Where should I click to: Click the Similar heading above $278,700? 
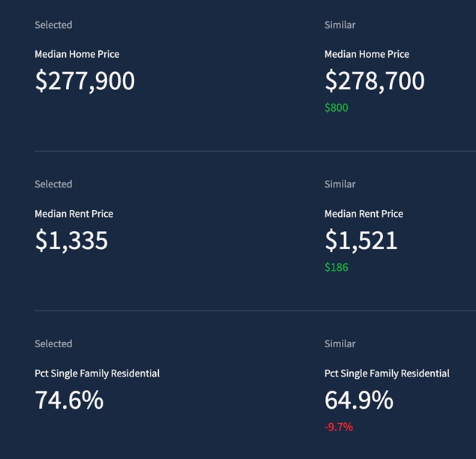[x=340, y=25]
